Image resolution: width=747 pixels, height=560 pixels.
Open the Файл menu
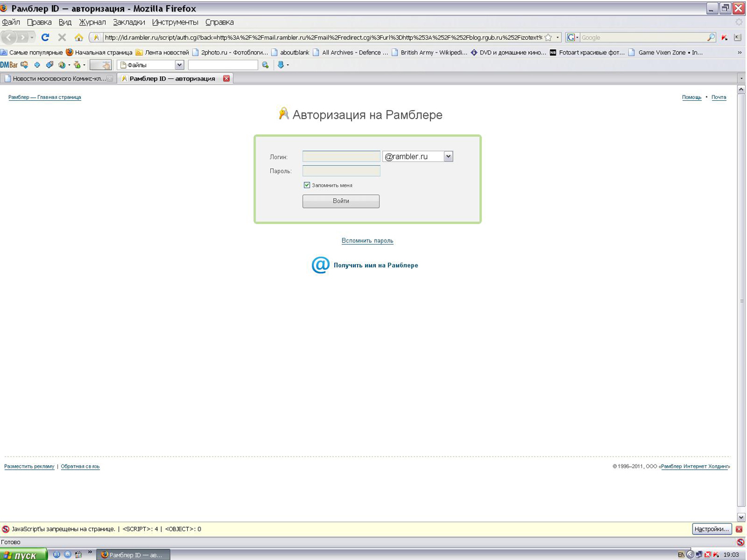(x=11, y=22)
